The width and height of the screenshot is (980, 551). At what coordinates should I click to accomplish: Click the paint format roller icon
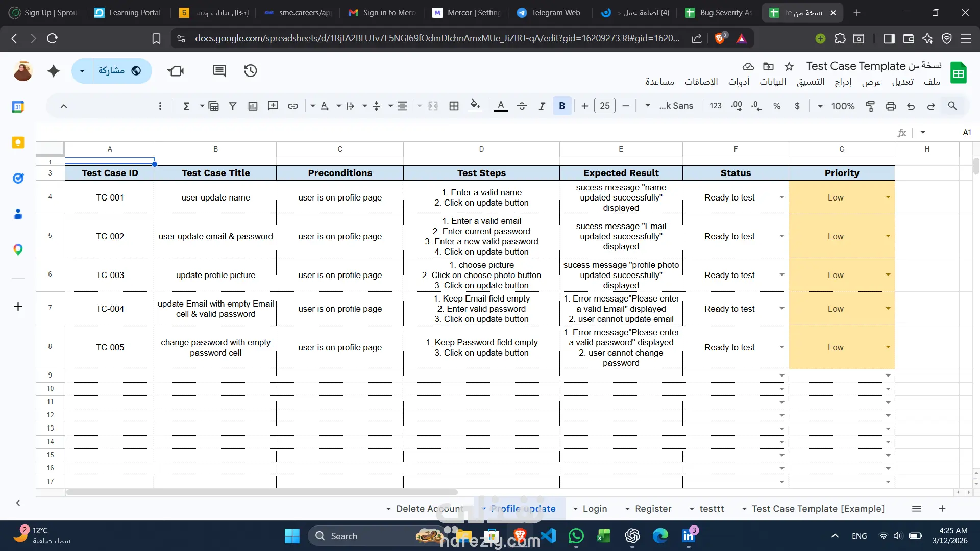[870, 106]
